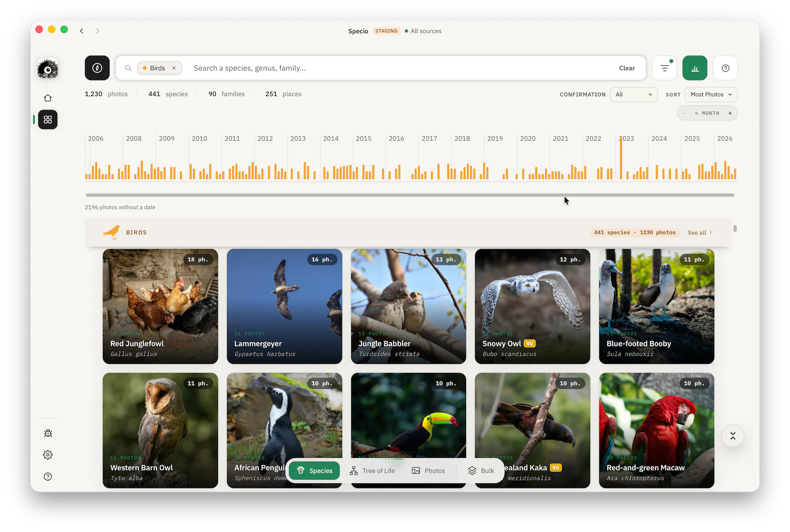
Task: Decrease timeline granularity with minus
Action: (685, 113)
